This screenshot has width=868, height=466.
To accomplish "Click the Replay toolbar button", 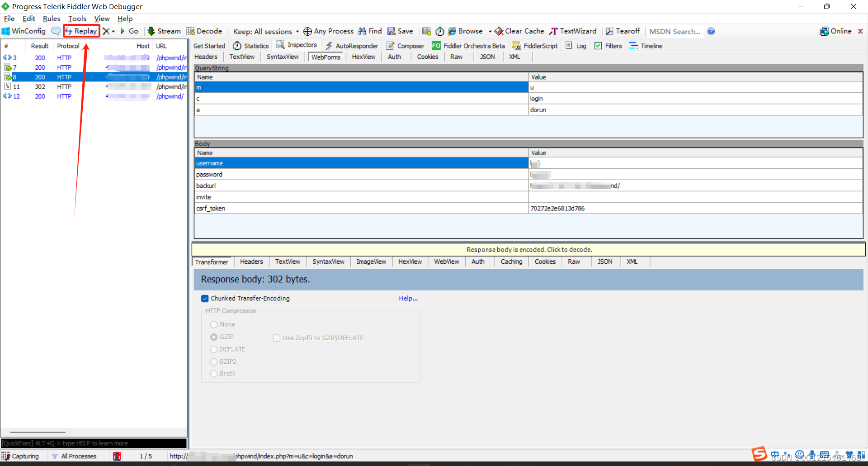I will (x=81, y=31).
